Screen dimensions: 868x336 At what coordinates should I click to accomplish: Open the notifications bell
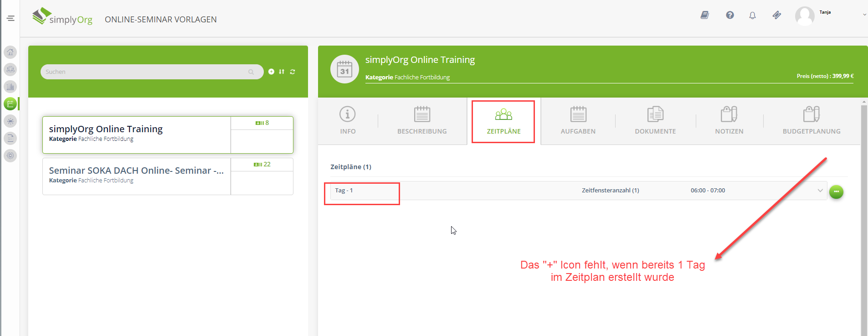coord(752,16)
